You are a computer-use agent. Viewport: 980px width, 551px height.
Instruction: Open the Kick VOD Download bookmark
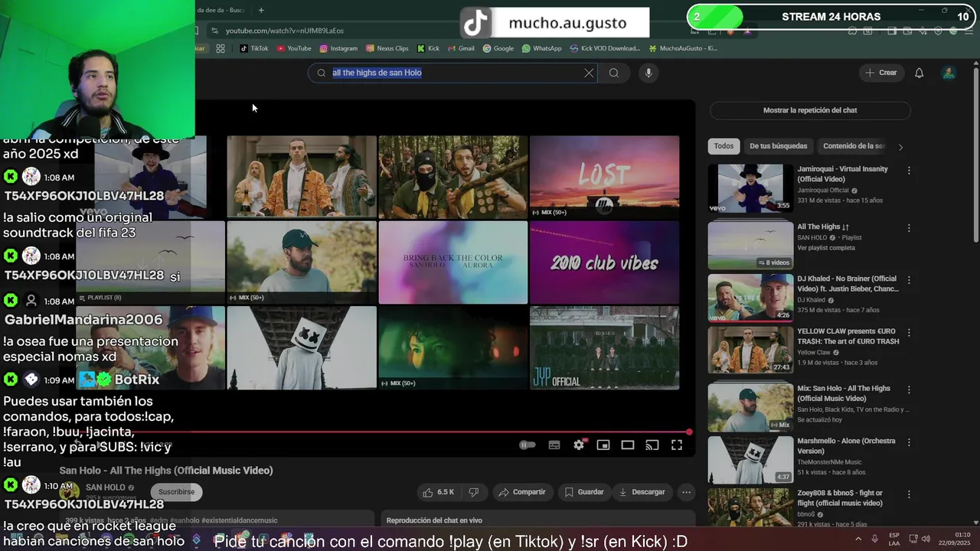(605, 48)
